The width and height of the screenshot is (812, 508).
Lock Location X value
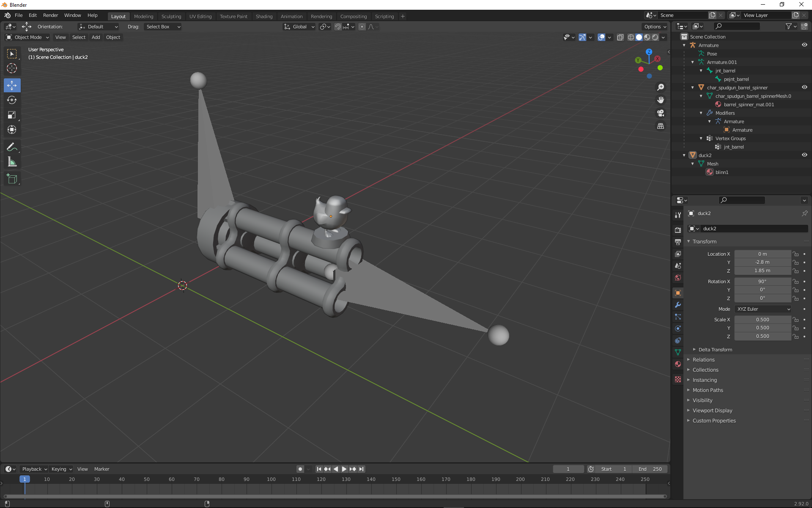point(796,254)
